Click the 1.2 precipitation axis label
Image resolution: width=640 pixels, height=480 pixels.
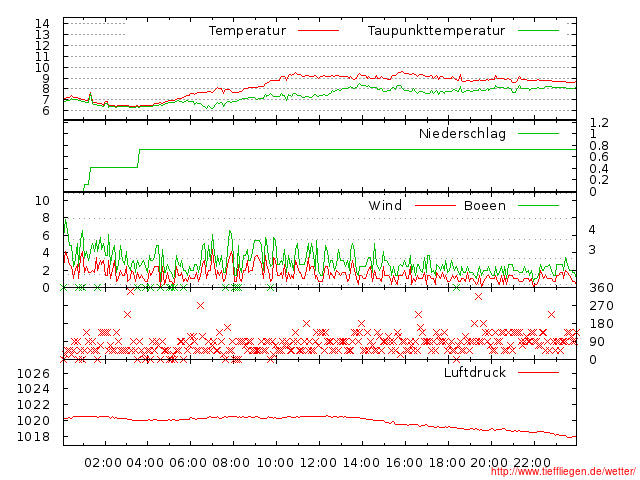599,122
